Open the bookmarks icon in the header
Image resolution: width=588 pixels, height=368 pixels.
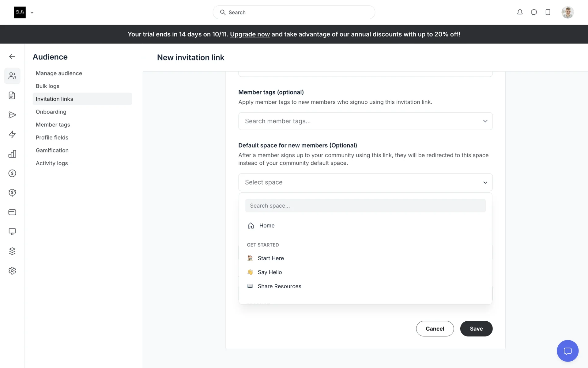(548, 12)
